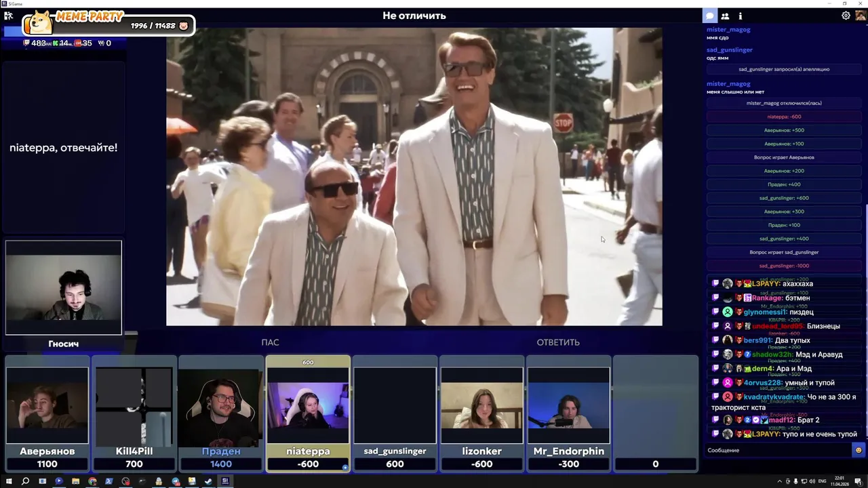868x488 pixels.
Task: Click host Гносич webcam thumbnail
Action: (64, 287)
